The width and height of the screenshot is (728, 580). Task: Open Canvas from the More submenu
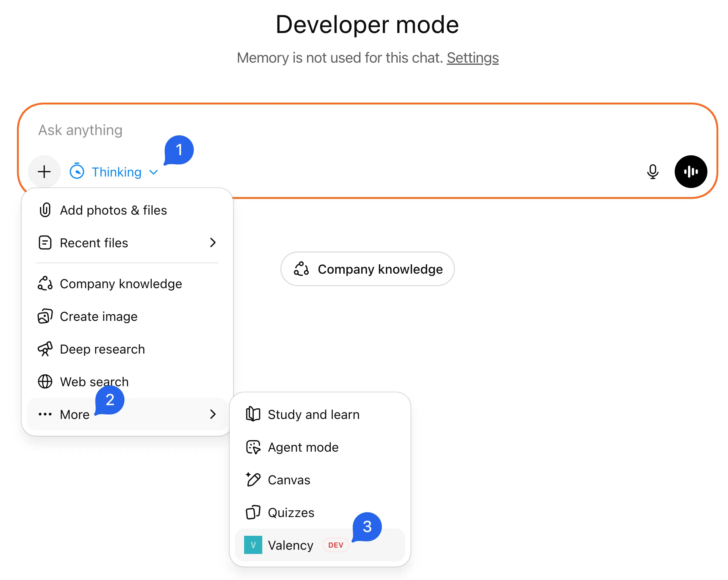coord(289,480)
